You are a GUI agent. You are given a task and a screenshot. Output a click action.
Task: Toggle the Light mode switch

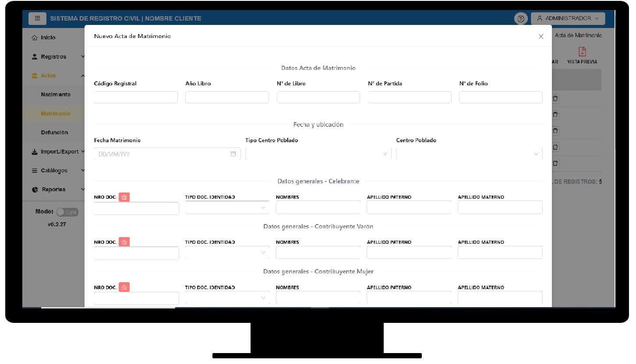click(67, 212)
